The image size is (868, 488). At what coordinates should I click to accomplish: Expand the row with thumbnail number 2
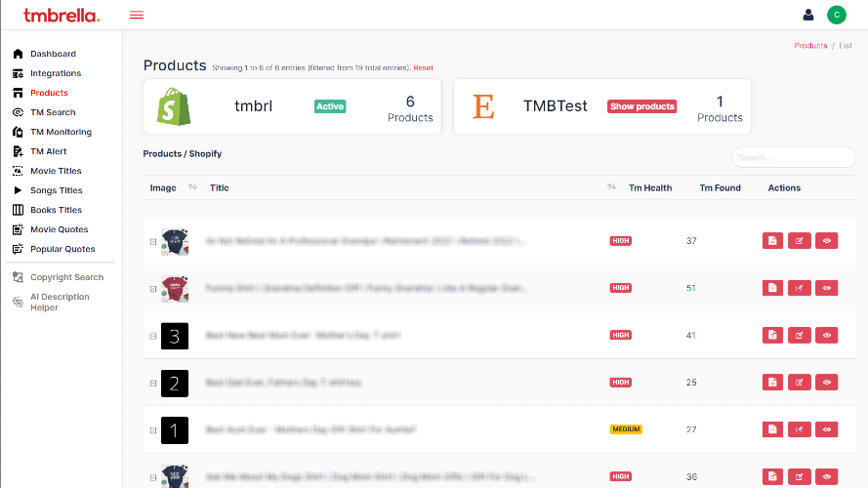coord(153,383)
